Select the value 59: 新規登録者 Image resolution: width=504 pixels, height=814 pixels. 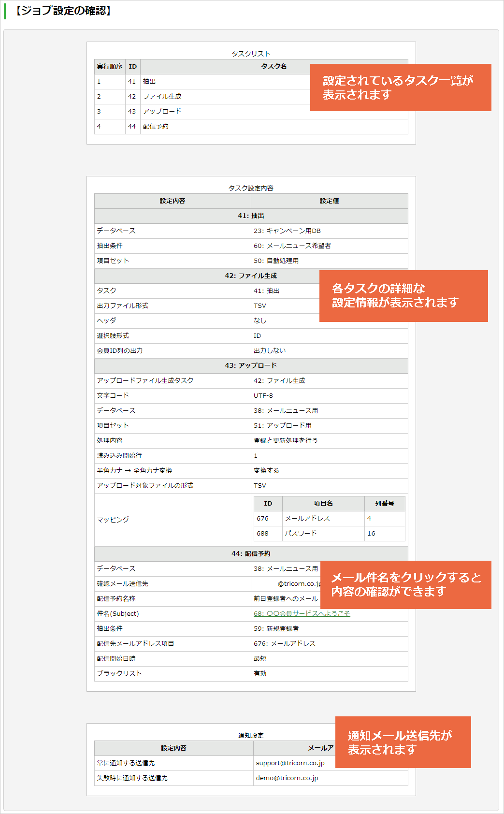pyautogui.click(x=276, y=629)
